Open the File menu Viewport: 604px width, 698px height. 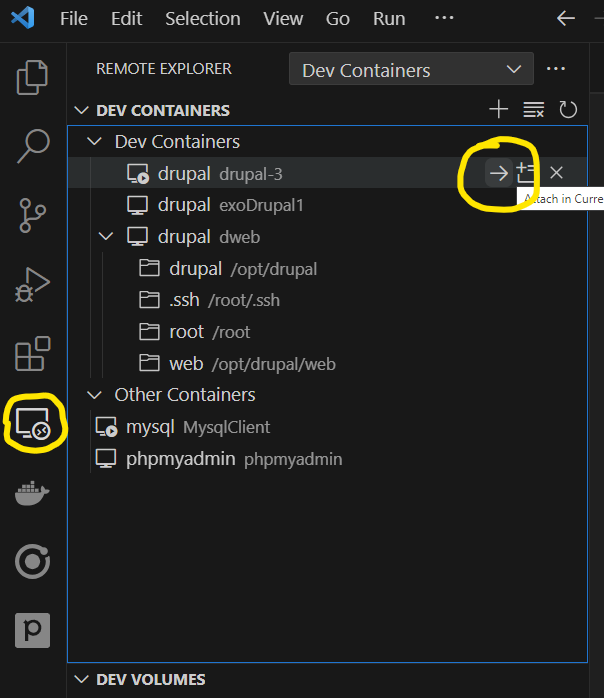coord(74,19)
